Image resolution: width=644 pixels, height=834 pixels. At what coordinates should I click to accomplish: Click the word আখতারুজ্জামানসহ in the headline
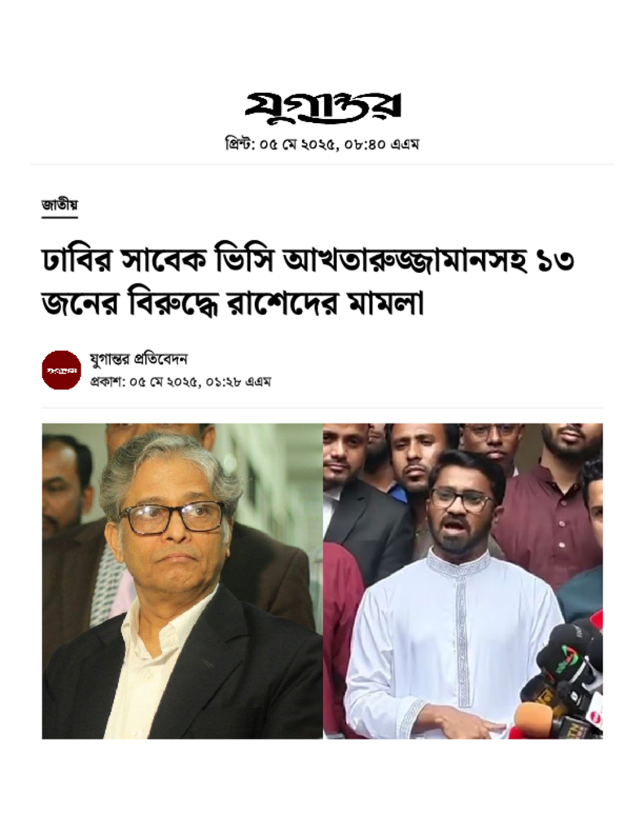405,262
